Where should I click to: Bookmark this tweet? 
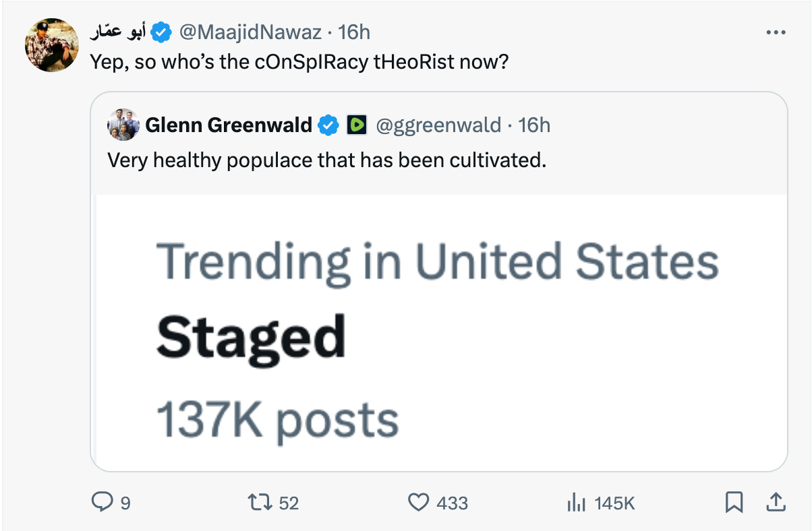pos(734,502)
